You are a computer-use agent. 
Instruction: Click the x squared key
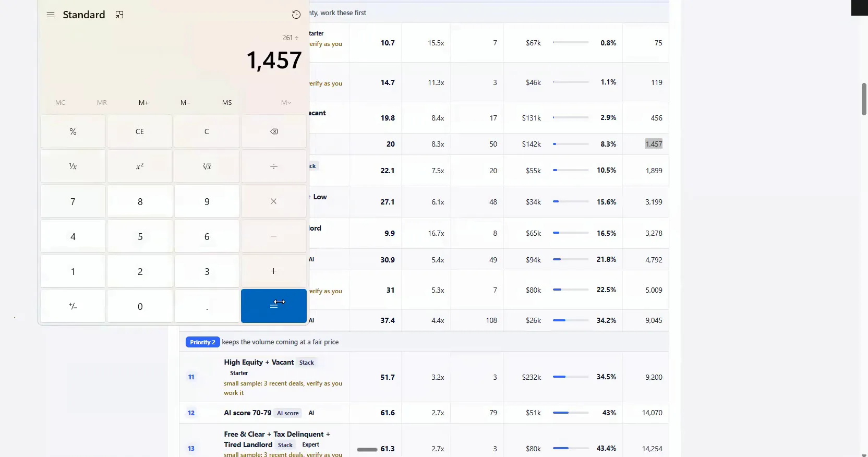(140, 166)
